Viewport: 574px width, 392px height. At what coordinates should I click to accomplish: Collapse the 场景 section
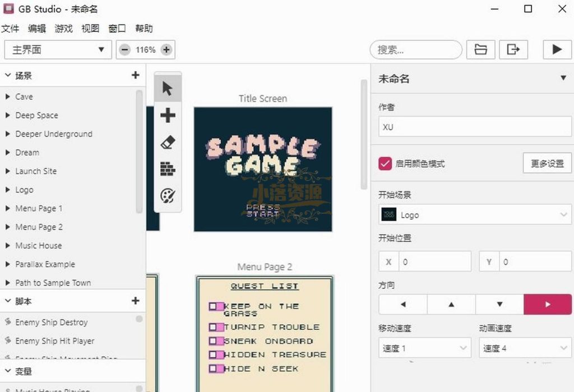8,75
